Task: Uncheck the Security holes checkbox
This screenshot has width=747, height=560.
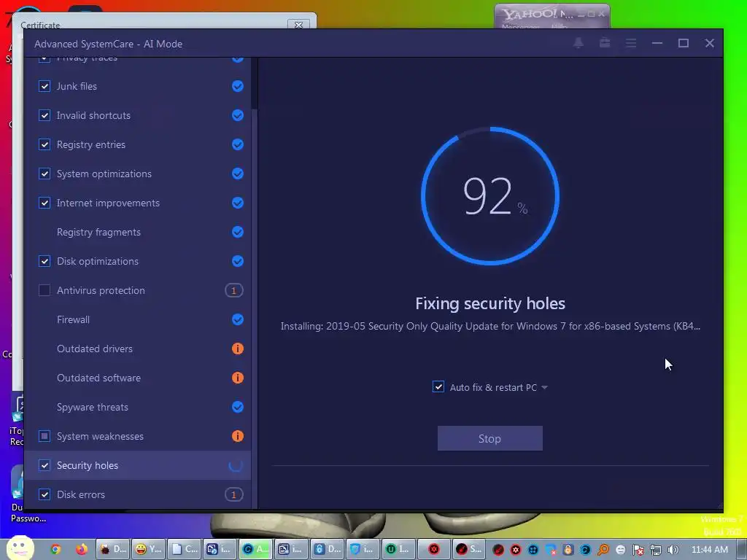Action: pyautogui.click(x=44, y=465)
